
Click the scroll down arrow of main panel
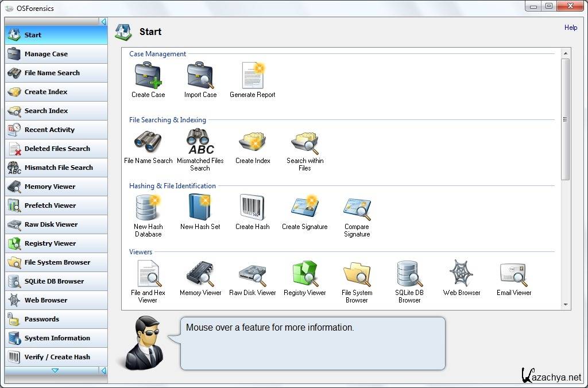565,305
